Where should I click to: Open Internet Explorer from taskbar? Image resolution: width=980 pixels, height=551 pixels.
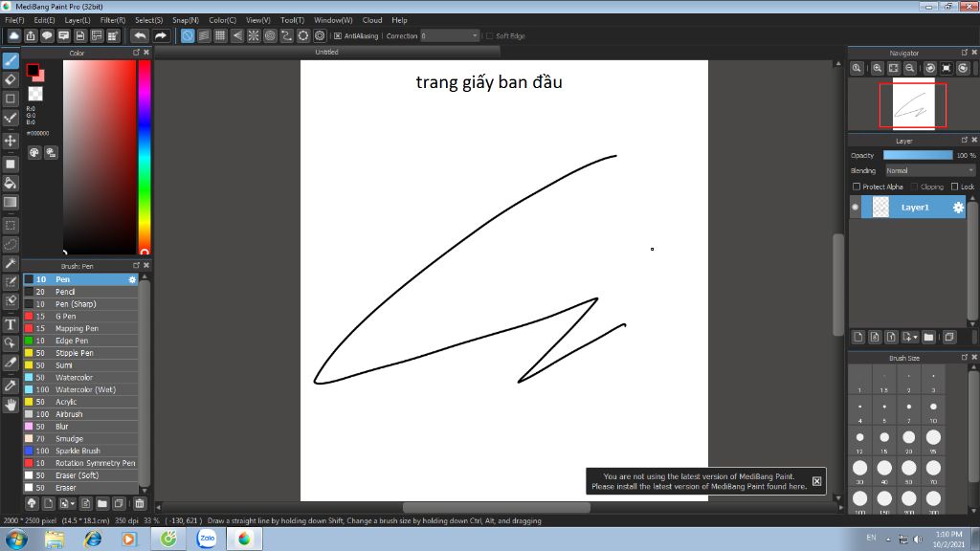point(93,539)
